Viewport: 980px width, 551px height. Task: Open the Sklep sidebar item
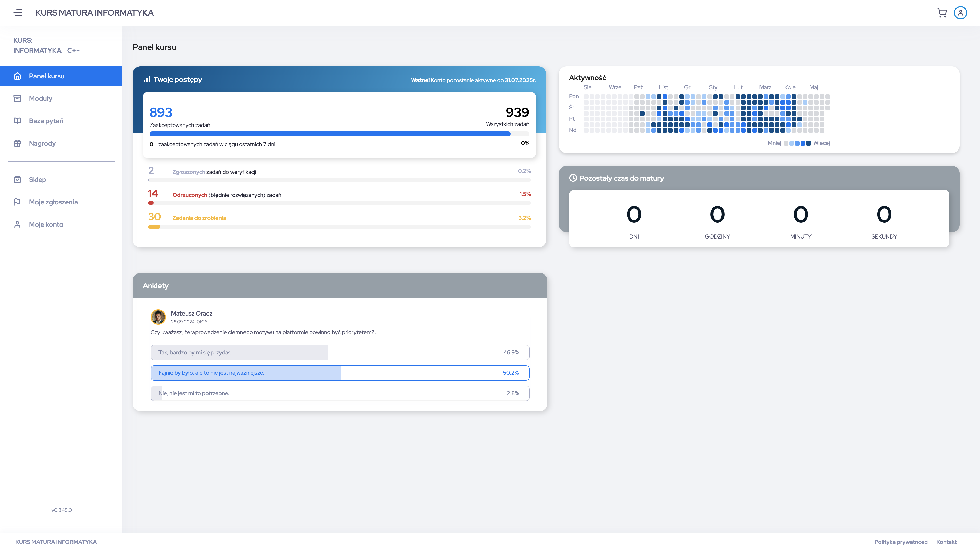(x=61, y=180)
